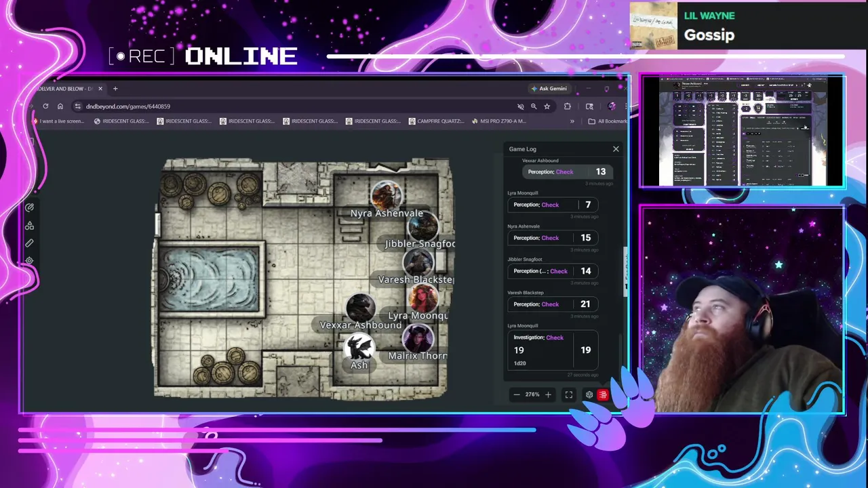Screen dimensions: 868x488
Task: Go to browser home page
Action: coord(60,106)
